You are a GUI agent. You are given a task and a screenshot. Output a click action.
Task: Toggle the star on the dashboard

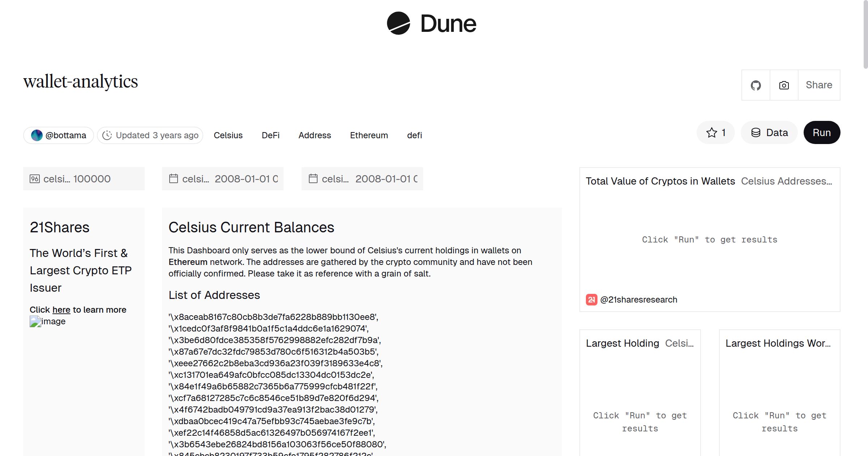[711, 132]
